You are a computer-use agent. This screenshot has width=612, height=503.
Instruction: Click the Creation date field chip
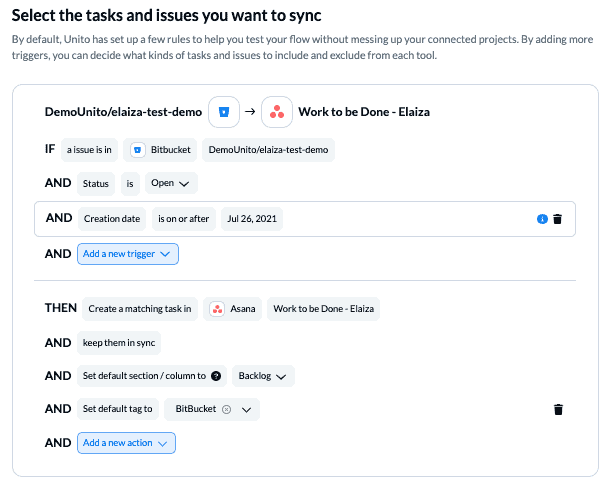112,219
